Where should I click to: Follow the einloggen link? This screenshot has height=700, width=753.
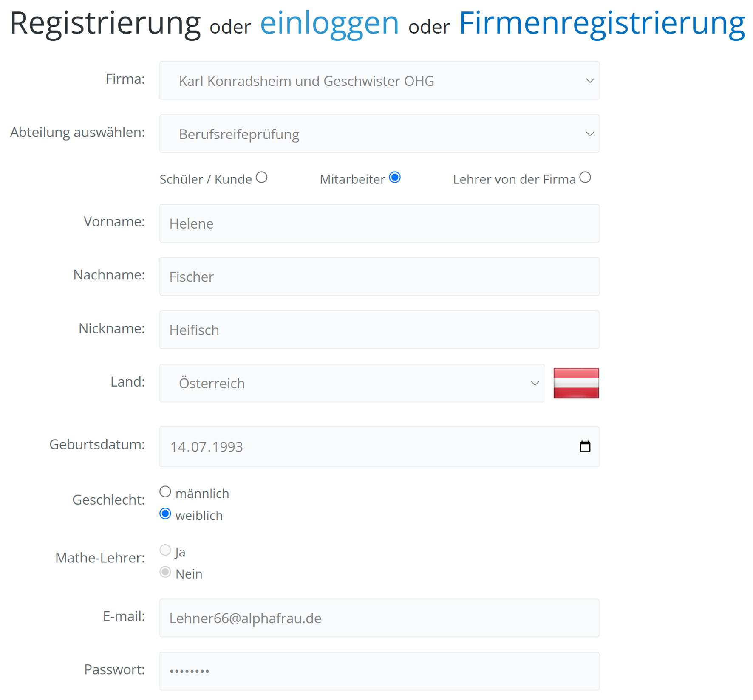point(329,23)
